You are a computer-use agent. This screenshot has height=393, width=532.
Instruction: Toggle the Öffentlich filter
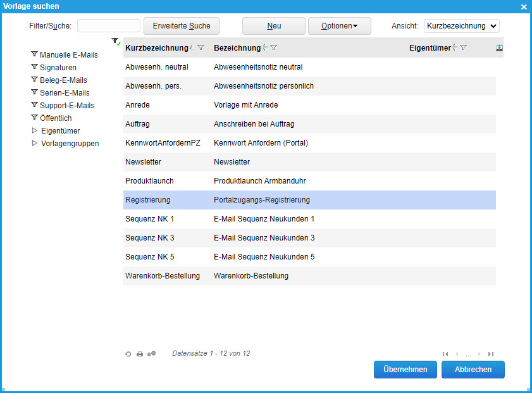pyautogui.click(x=34, y=118)
